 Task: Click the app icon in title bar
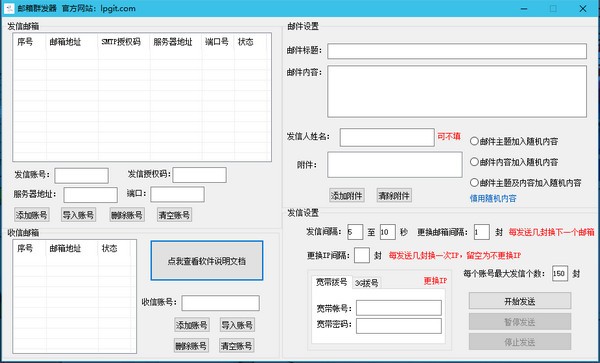point(9,8)
